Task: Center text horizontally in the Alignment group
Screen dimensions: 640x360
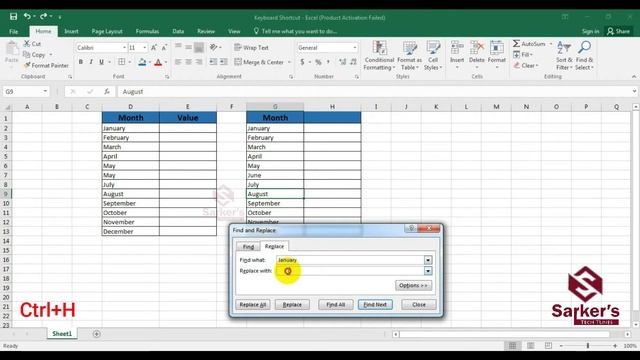Action: click(x=189, y=62)
